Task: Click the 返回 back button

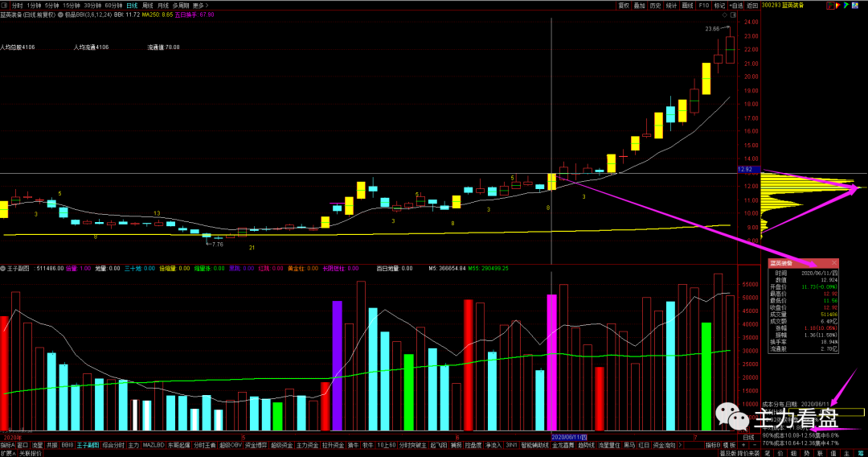Action: pos(751,6)
